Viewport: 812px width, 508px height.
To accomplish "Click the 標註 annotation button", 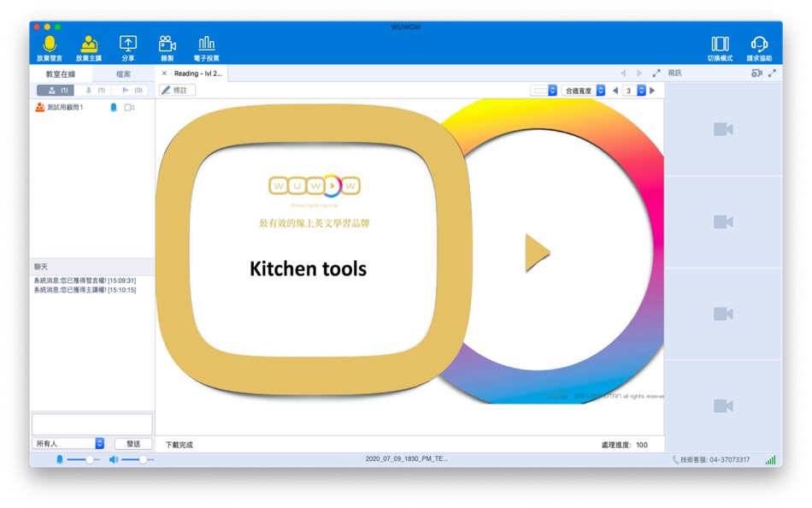I will pyautogui.click(x=177, y=90).
